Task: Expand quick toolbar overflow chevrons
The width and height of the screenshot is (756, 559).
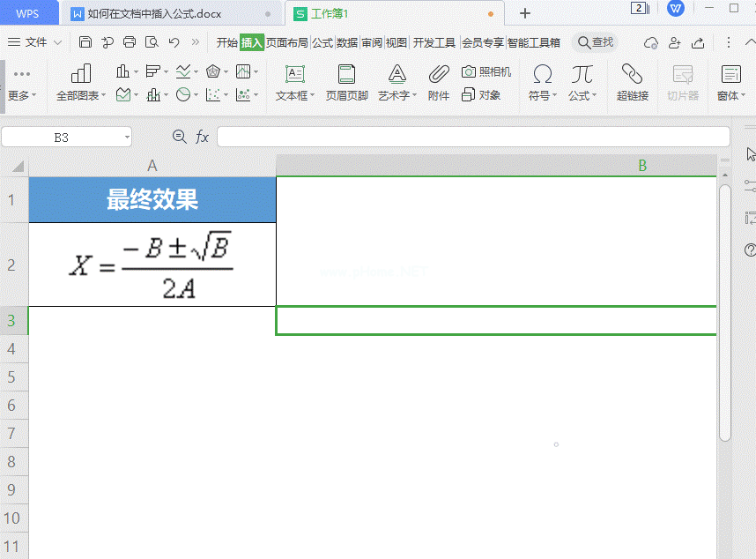Action: pyautogui.click(x=196, y=42)
